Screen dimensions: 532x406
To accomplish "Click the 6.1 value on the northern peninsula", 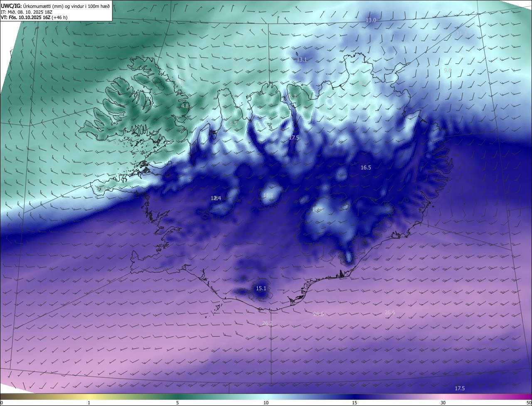I will (x=293, y=96).
